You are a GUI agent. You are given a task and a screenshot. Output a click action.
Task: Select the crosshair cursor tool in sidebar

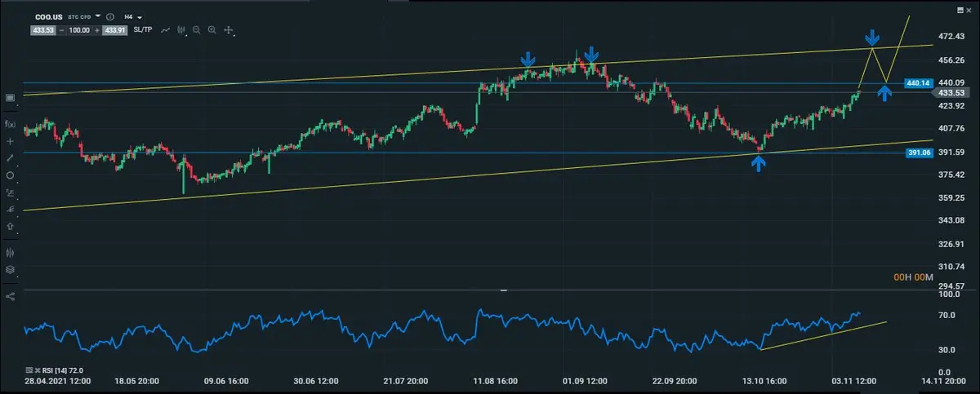point(10,141)
